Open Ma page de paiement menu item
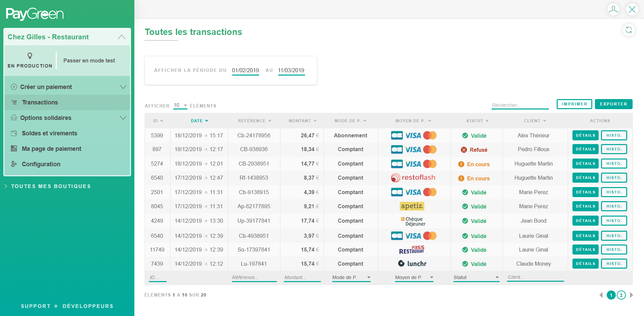The image size is (644, 316). tap(67, 149)
